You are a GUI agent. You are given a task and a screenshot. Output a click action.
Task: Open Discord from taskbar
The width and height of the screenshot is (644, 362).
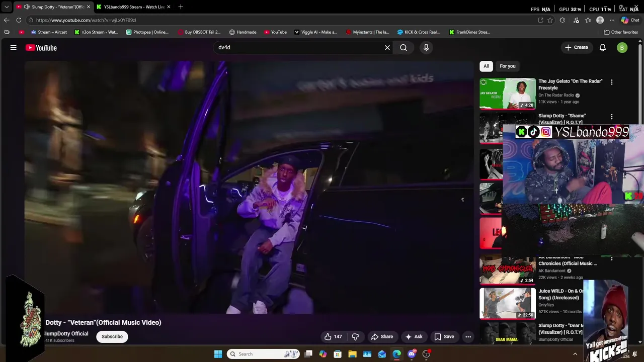412,354
